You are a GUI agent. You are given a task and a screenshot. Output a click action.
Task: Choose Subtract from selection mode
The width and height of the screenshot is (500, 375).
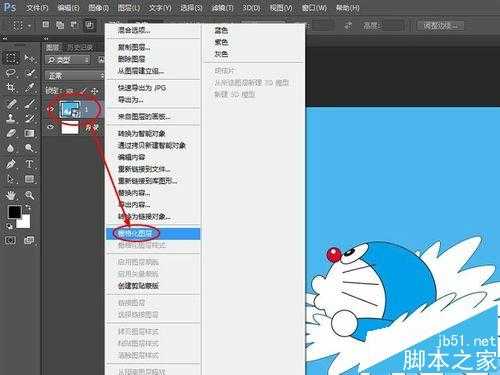[74, 25]
